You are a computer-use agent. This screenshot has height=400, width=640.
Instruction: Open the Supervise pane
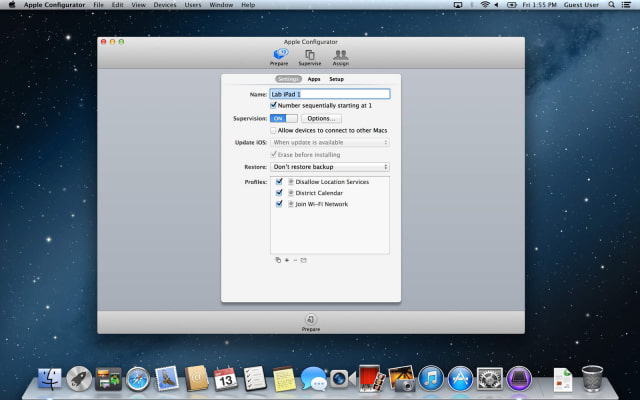310,56
